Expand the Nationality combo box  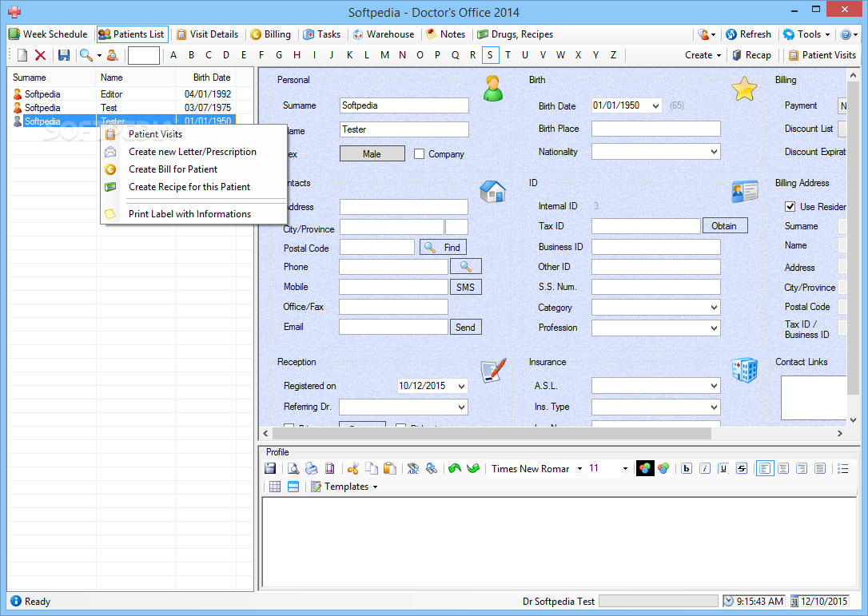(x=714, y=152)
